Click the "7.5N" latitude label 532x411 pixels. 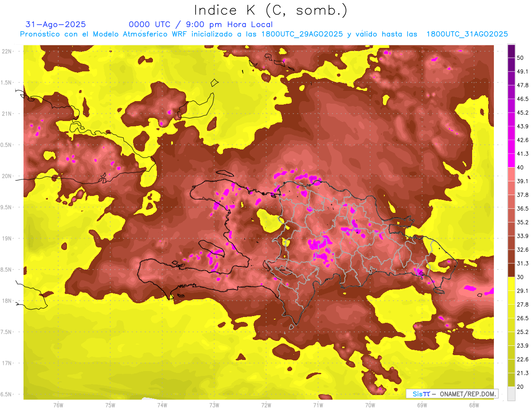click(x=7, y=332)
